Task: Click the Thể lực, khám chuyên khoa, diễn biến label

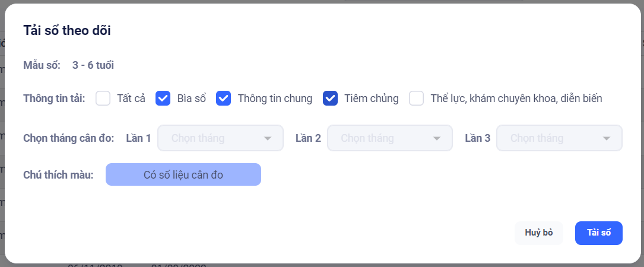Action: tap(516, 98)
